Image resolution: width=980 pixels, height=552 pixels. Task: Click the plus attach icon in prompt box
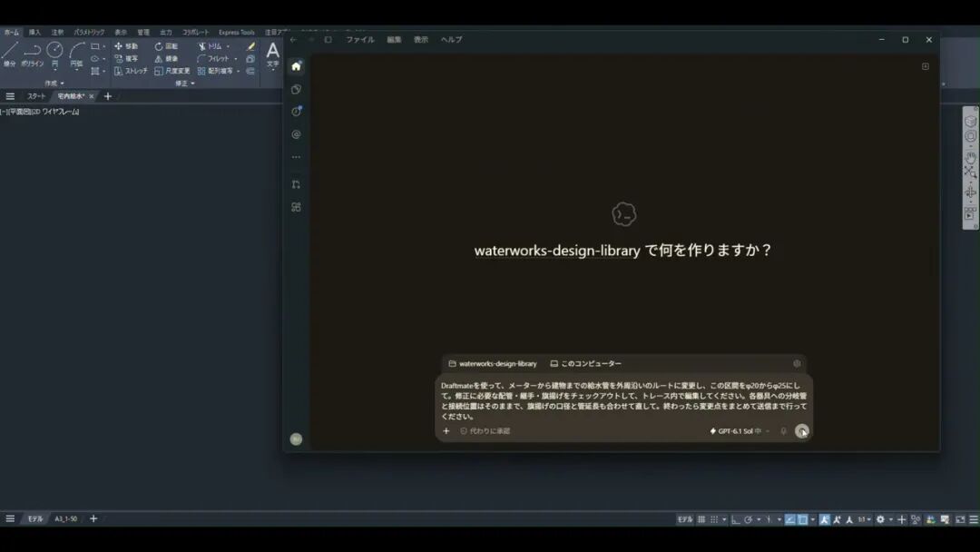click(x=446, y=430)
